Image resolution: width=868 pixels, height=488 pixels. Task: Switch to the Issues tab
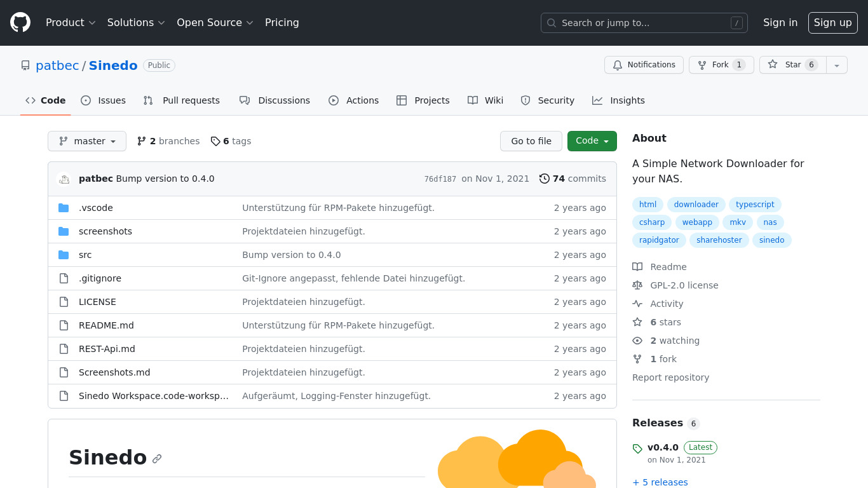pyautogui.click(x=103, y=100)
